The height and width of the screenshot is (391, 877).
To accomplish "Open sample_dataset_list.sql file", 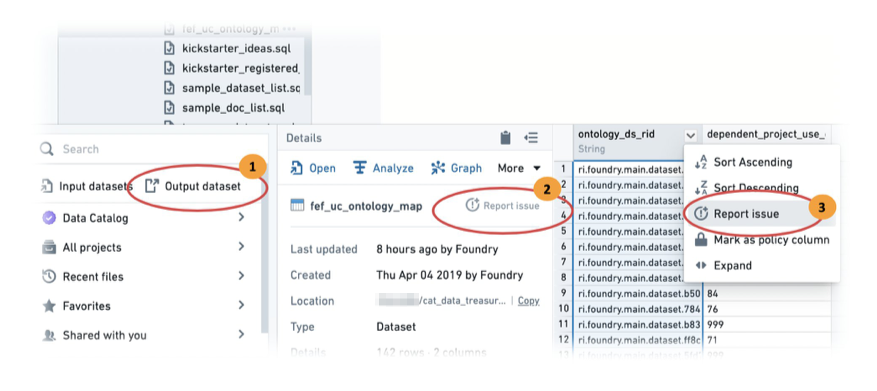I will pos(241,88).
